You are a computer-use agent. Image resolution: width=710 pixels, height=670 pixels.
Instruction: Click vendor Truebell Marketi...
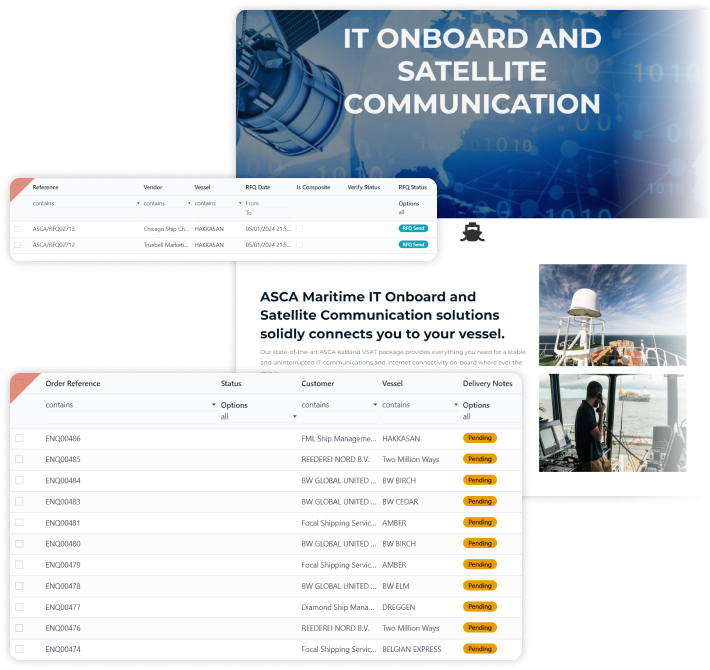pos(166,245)
